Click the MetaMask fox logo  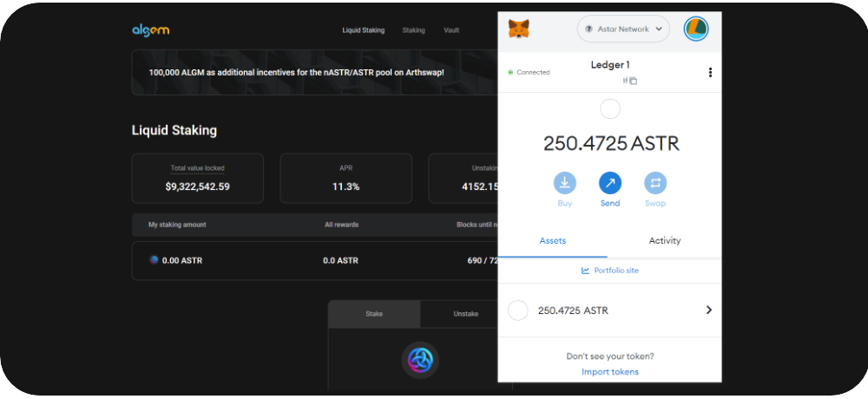pos(520,29)
